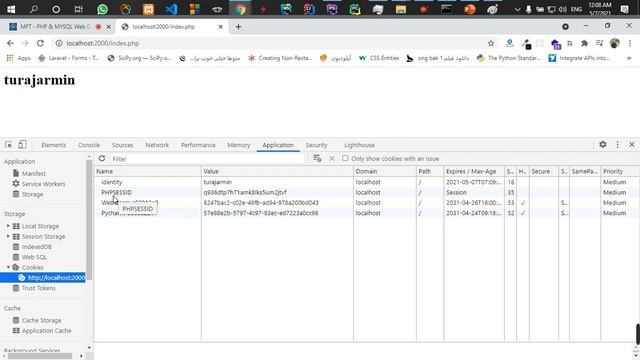Image resolution: width=640 pixels, height=360 pixels.
Task: Click the sidebar vertical scrollbar
Action: point(89,220)
